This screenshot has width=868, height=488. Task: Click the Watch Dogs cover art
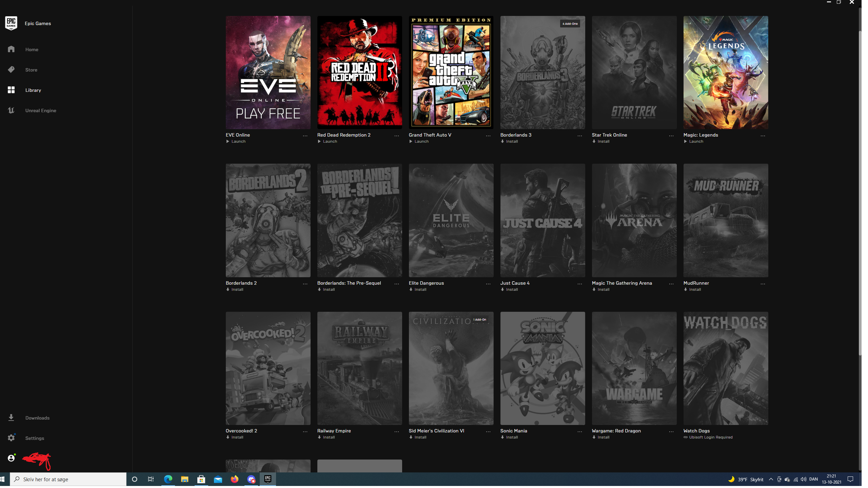point(726,368)
